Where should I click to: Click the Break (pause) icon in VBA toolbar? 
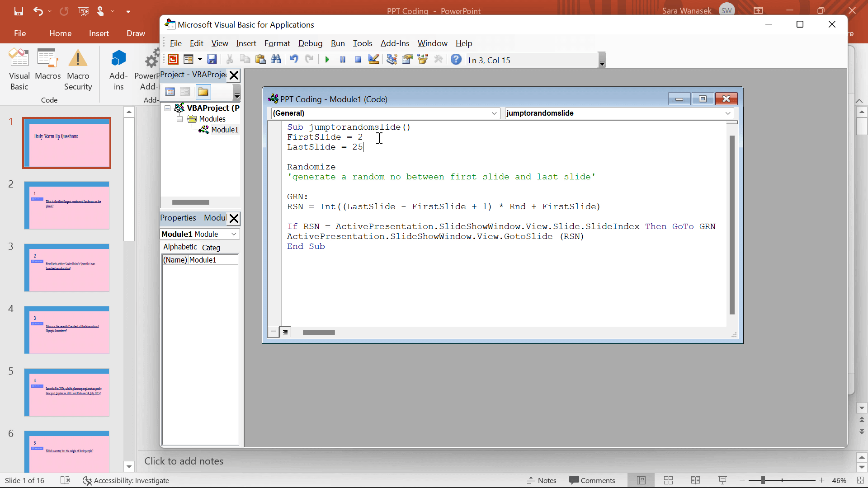[342, 60]
